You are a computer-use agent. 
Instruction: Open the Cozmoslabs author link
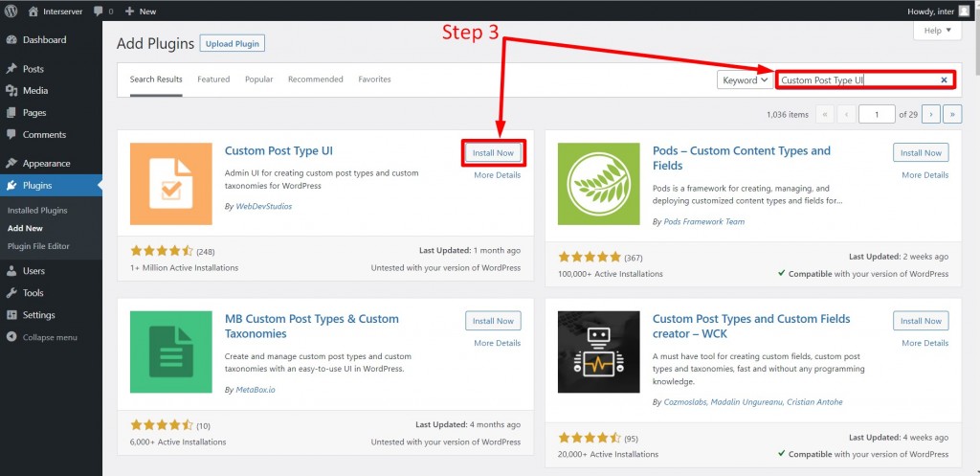click(753, 402)
